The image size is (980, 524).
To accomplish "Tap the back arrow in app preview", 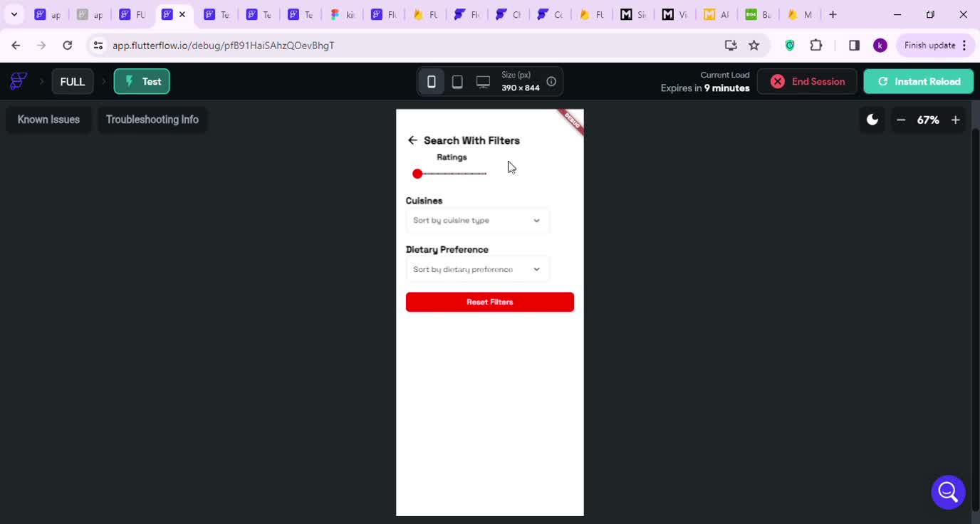I will pos(412,140).
